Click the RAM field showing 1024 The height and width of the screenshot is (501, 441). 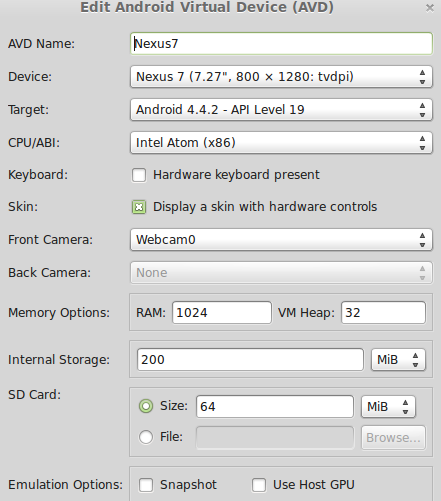pos(222,313)
